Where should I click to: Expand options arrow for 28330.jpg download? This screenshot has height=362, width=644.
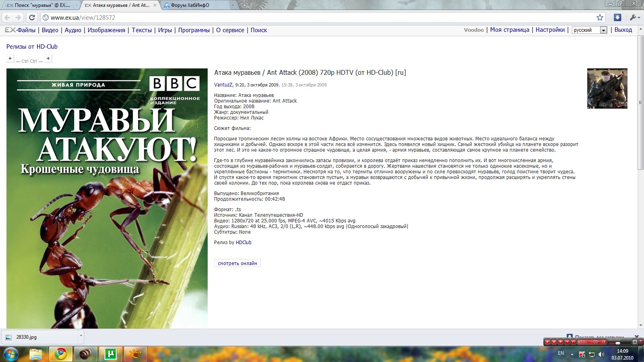pyautogui.click(x=81, y=335)
